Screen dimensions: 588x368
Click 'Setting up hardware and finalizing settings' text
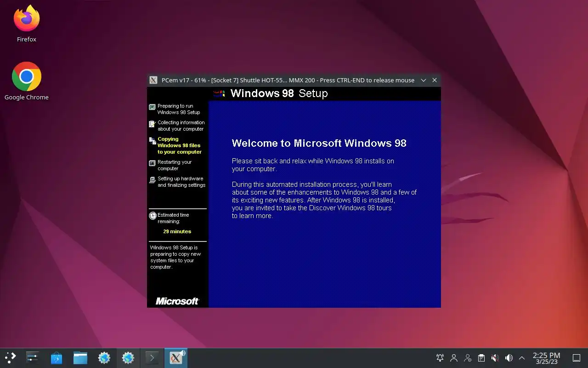coord(181,182)
